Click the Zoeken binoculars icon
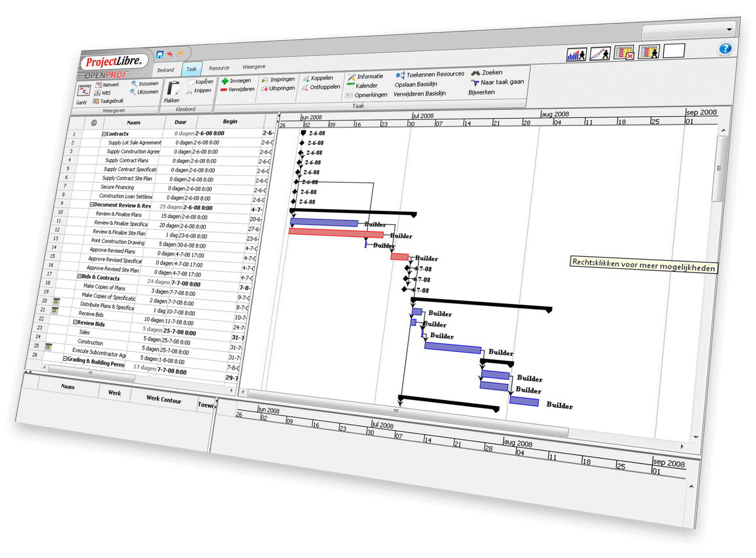 pyautogui.click(x=475, y=73)
